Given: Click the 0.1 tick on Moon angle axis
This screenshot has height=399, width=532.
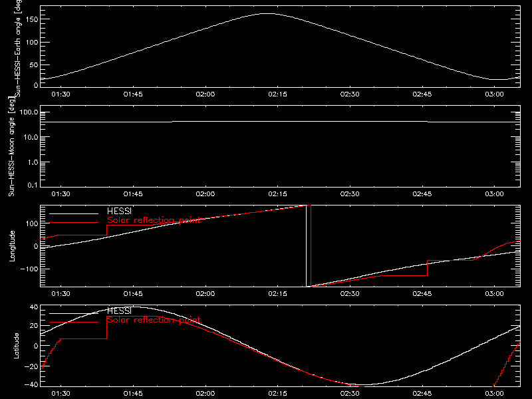Looking at the screenshot, I should pos(33,185).
